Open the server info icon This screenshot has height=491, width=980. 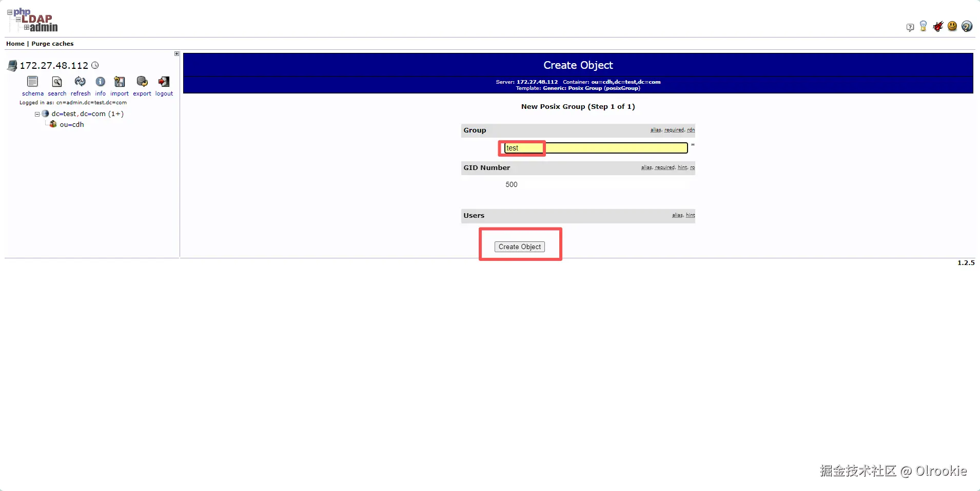click(101, 82)
